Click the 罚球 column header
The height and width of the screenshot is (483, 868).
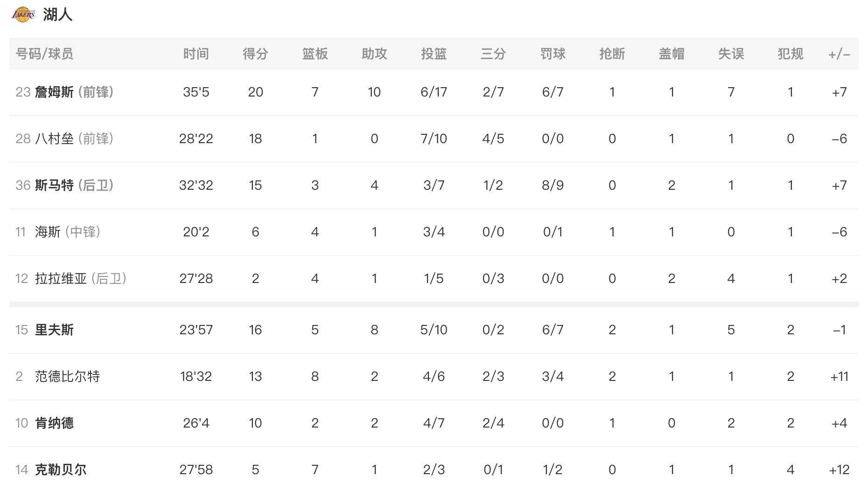click(553, 54)
